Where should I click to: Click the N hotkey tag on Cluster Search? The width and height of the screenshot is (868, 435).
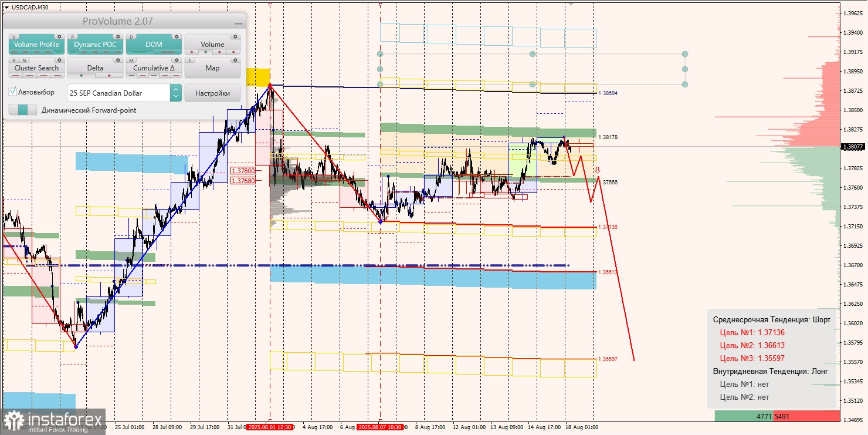coord(23,60)
